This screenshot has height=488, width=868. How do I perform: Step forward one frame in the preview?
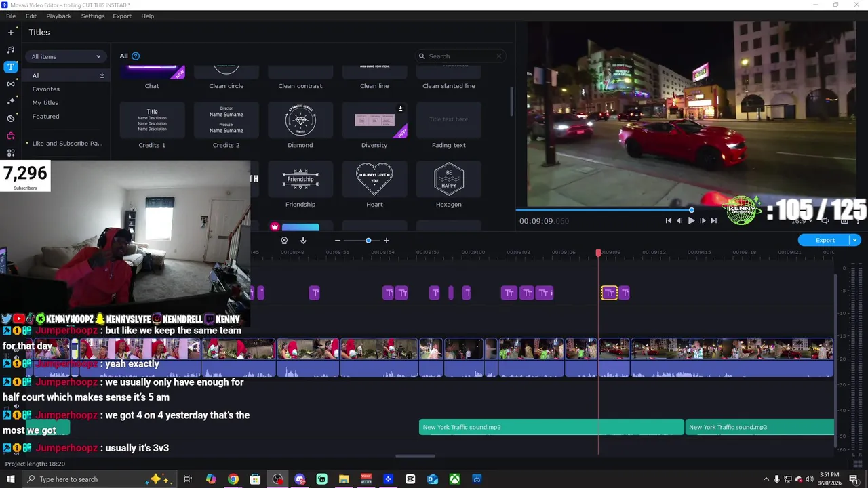coord(703,220)
